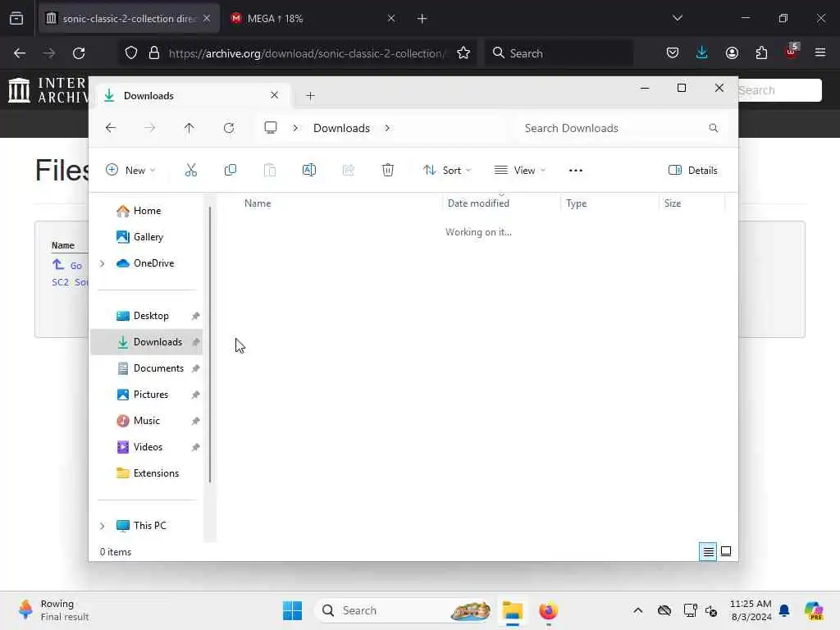Click Firefox tracking protection shield icon
840x630 pixels.
click(131, 53)
